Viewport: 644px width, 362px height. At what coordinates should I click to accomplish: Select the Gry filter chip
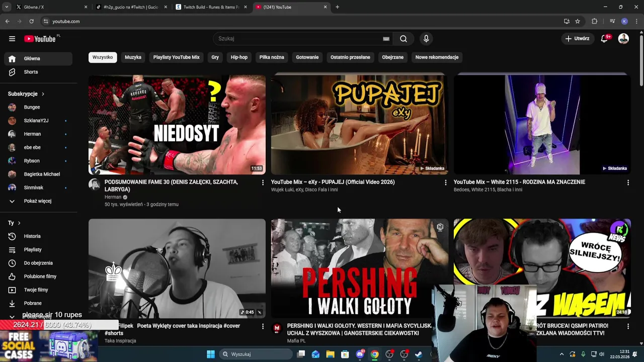coord(215,57)
